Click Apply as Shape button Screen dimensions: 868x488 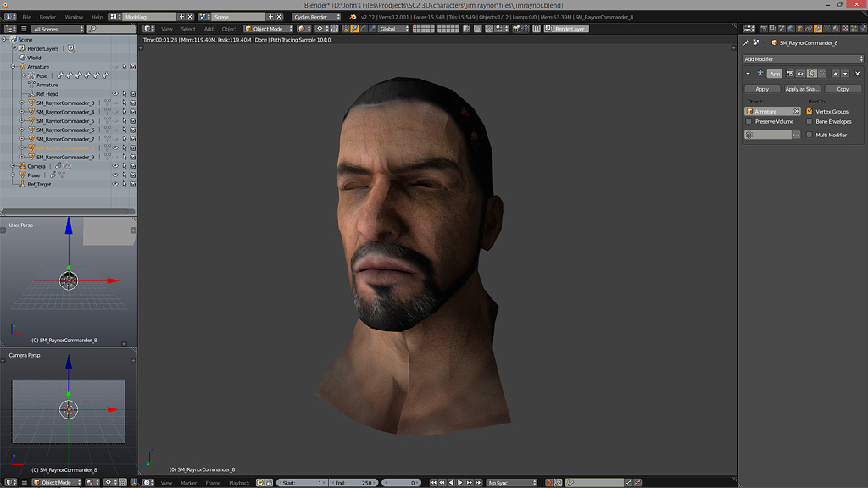(802, 89)
